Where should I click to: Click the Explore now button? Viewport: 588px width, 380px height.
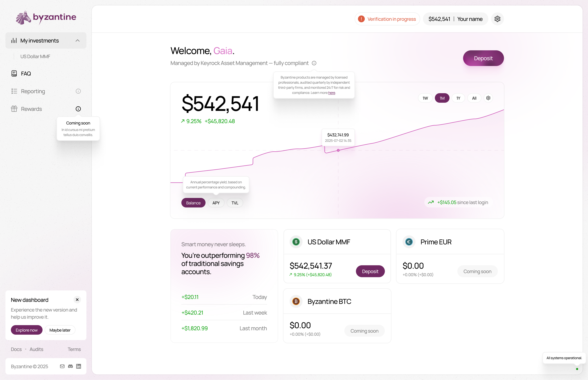click(26, 330)
